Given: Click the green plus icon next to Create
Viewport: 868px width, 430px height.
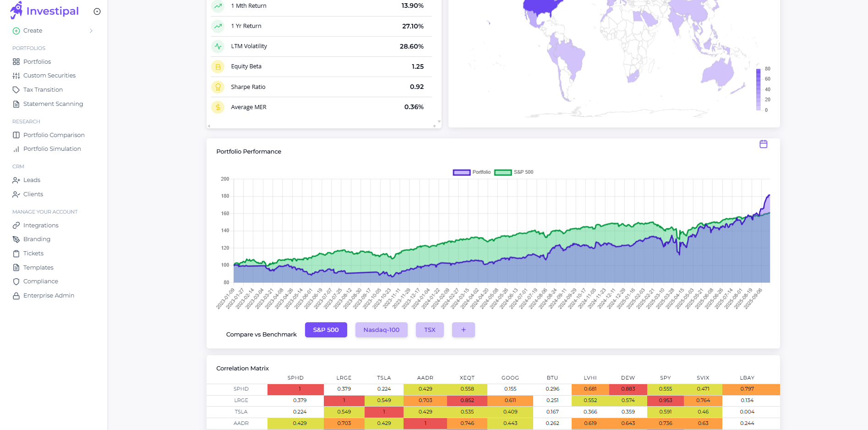Looking at the screenshot, I should 16,30.
